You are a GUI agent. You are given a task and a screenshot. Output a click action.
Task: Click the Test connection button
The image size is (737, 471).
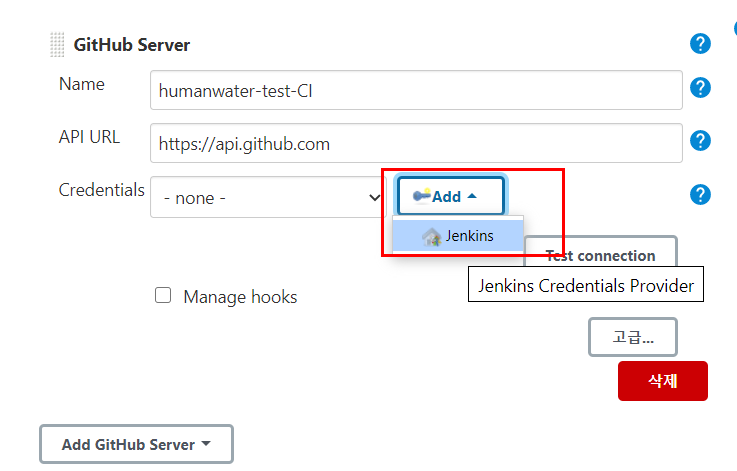[600, 255]
